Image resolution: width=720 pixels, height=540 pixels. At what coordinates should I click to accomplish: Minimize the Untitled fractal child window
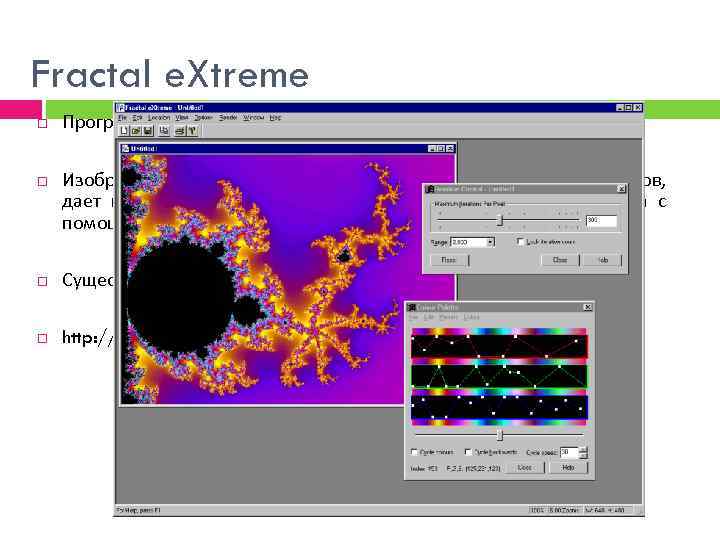tap(432, 148)
